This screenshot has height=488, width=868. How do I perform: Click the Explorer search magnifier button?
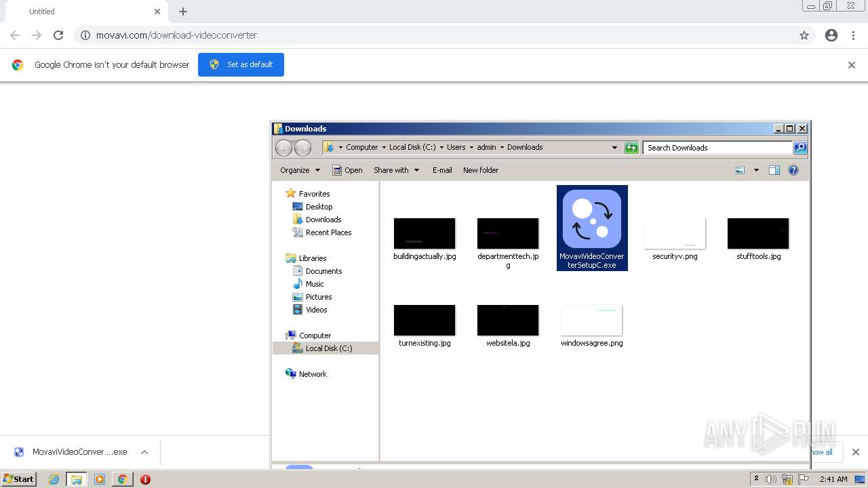800,147
